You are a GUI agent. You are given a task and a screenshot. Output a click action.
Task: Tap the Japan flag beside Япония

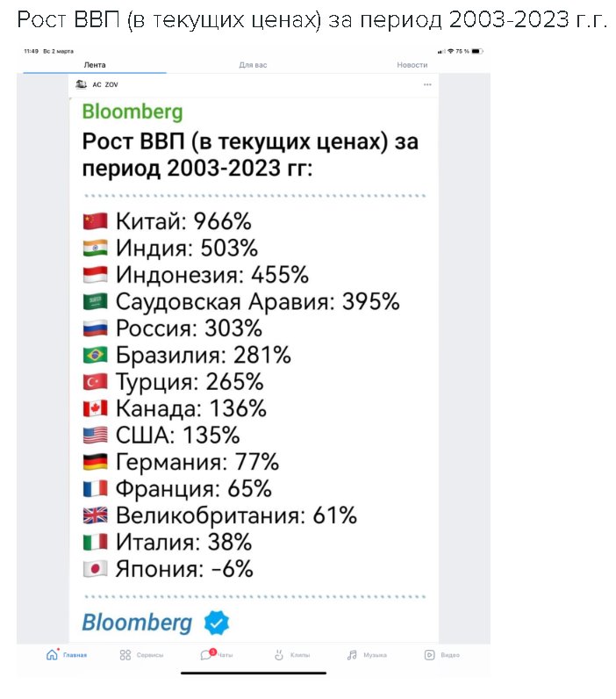coord(94,569)
